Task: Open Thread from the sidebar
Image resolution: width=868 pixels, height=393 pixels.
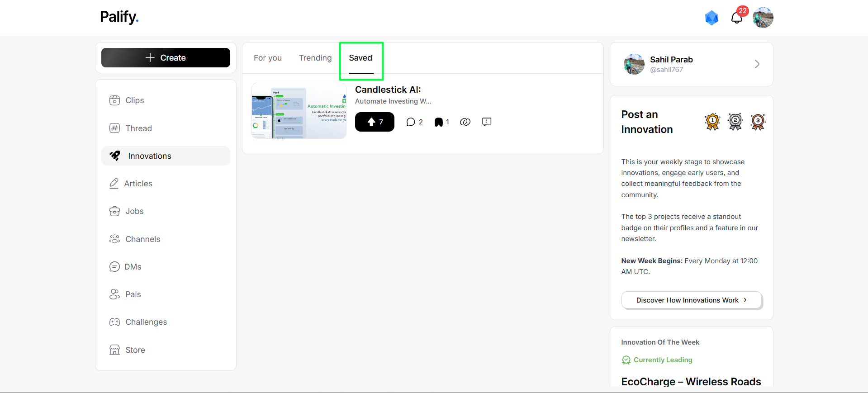Action: point(166,128)
